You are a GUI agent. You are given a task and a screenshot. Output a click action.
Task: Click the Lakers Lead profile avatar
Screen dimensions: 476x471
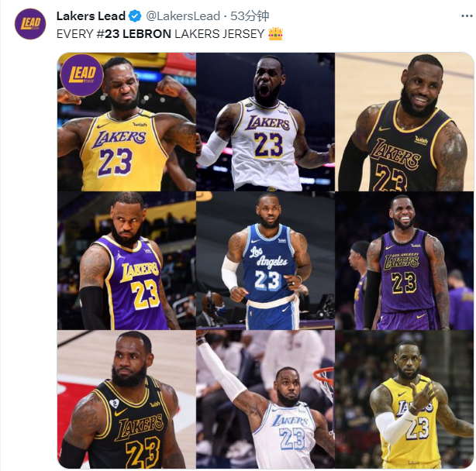pyautogui.click(x=30, y=23)
